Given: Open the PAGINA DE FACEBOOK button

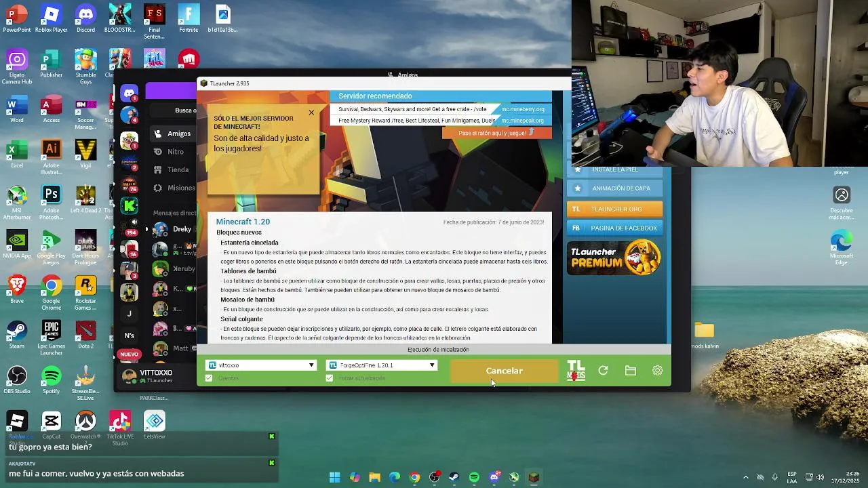Looking at the screenshot, I should tap(614, 228).
